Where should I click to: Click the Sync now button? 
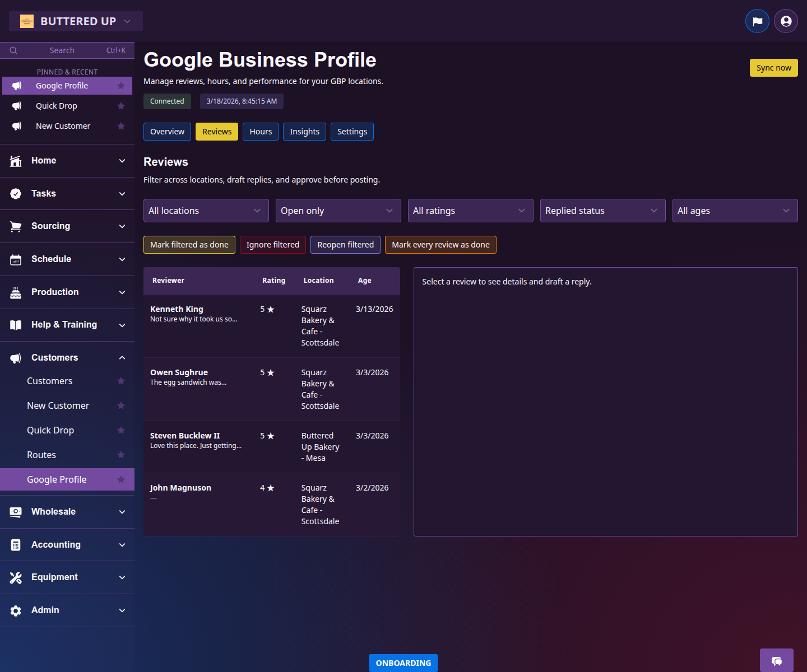773,68
